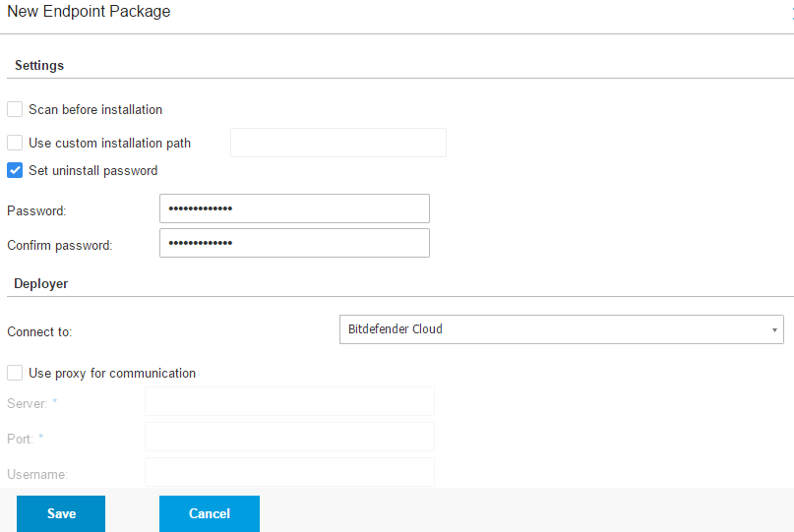Focus the custom installation path text field
Image resolution: width=794 pixels, height=532 pixels.
[x=338, y=143]
